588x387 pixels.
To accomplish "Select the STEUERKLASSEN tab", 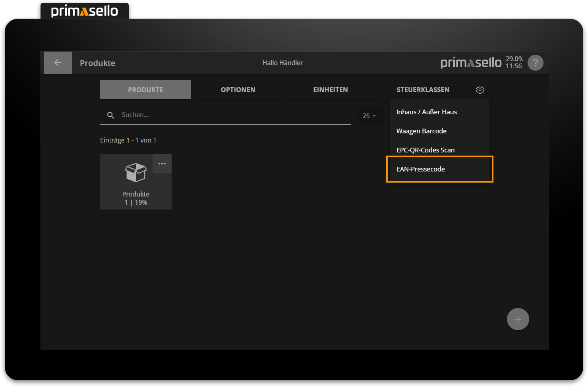I will (x=423, y=90).
